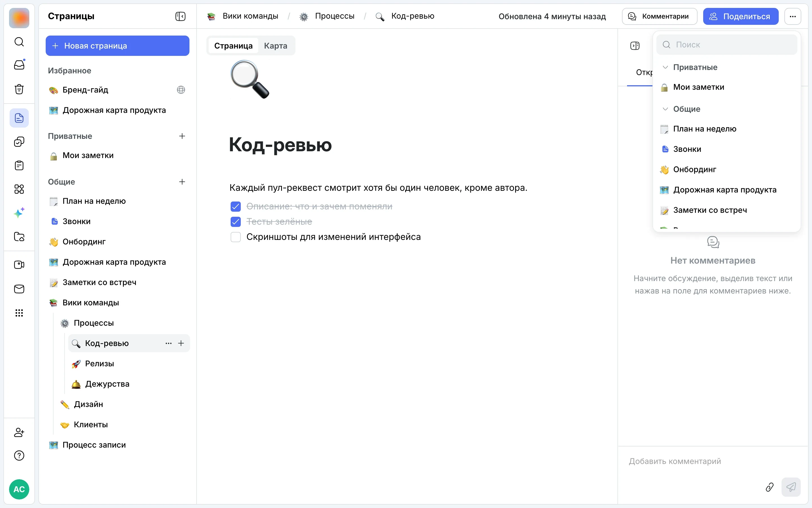Click the send comment paper plane button
The image size is (812, 508).
point(791,487)
